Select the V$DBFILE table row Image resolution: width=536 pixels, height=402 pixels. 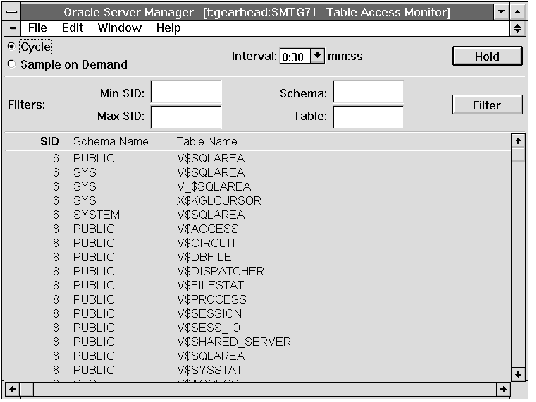(x=258, y=257)
